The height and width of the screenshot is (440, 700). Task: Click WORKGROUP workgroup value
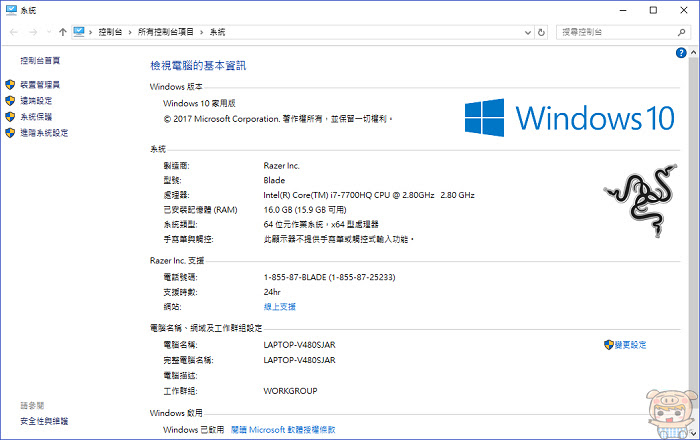290,391
